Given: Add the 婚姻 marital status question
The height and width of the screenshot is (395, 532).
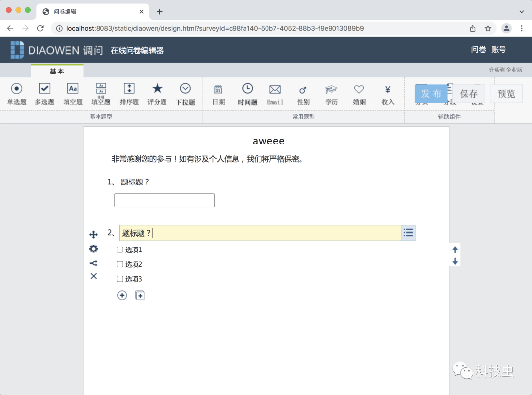Looking at the screenshot, I should pyautogui.click(x=359, y=94).
